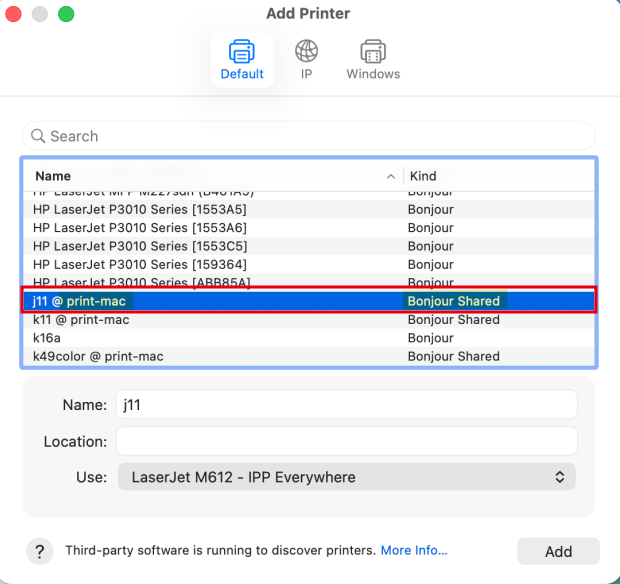The height and width of the screenshot is (584, 620).
Task: Select the k49color @ print-mac printer
Action: point(308,356)
